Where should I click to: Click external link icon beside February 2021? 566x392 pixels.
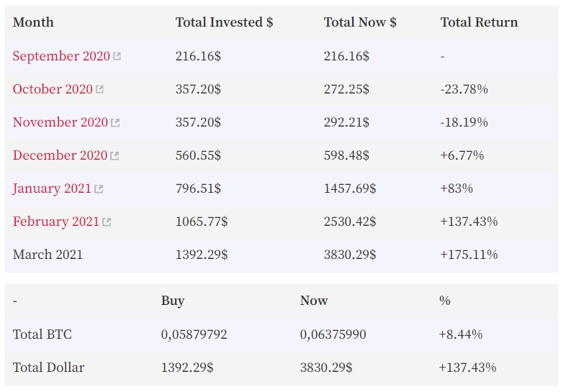click(107, 222)
